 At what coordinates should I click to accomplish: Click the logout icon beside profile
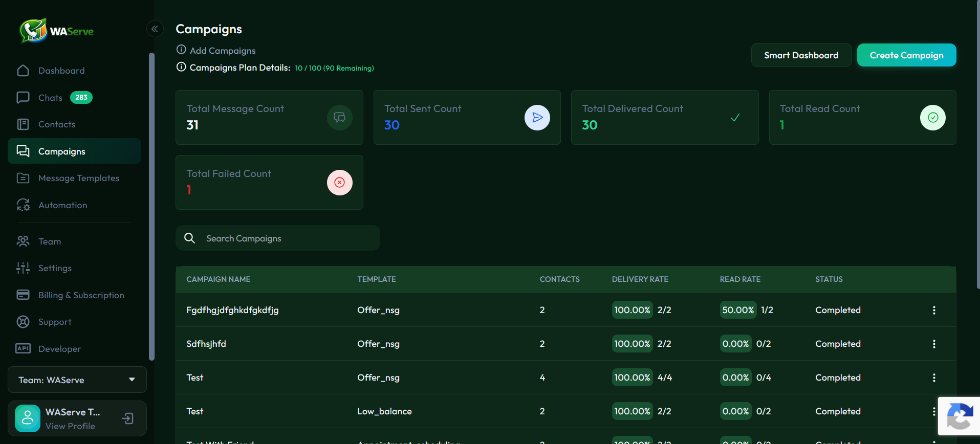coord(127,418)
